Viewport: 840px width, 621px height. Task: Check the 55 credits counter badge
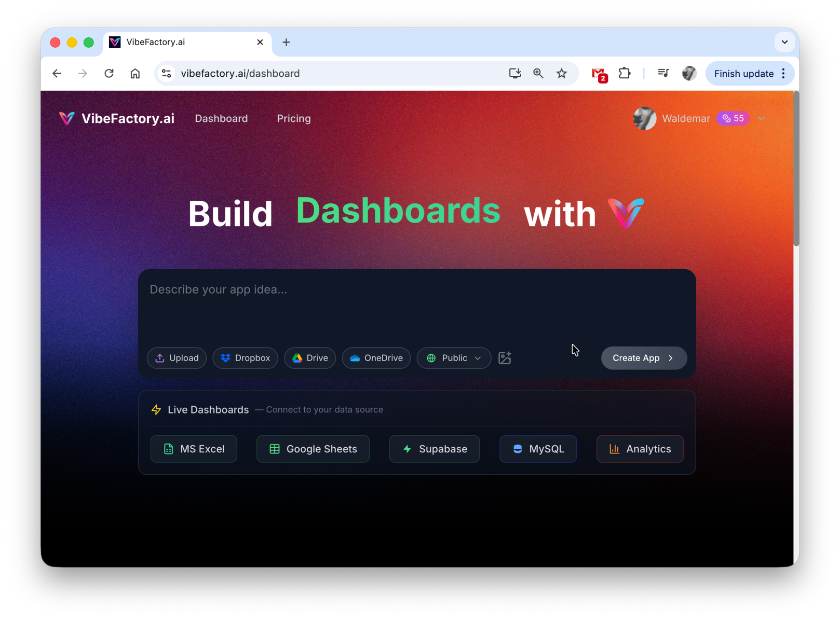point(733,118)
